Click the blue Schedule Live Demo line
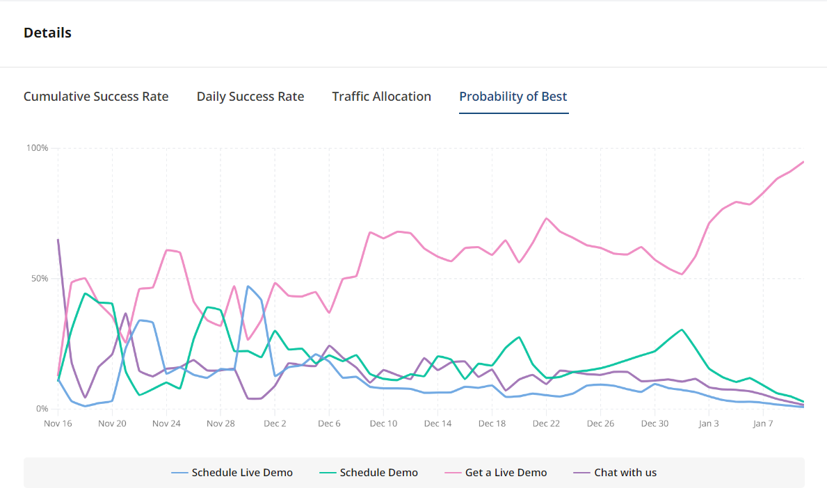827x504 pixels. (249, 285)
